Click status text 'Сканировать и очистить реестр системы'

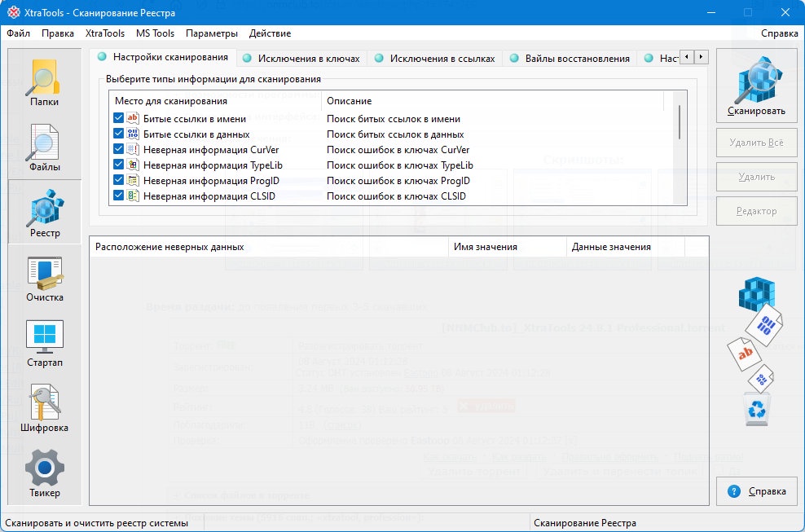click(96, 523)
